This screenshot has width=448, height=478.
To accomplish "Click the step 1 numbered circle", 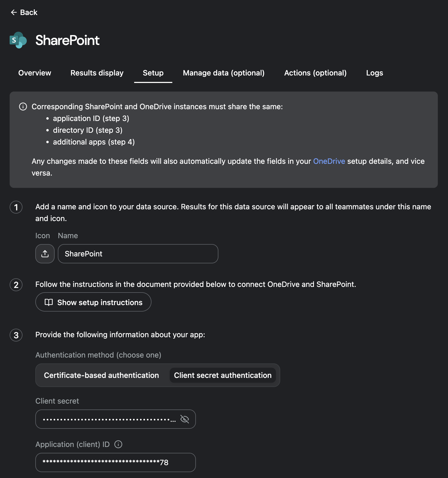I will coord(16,207).
